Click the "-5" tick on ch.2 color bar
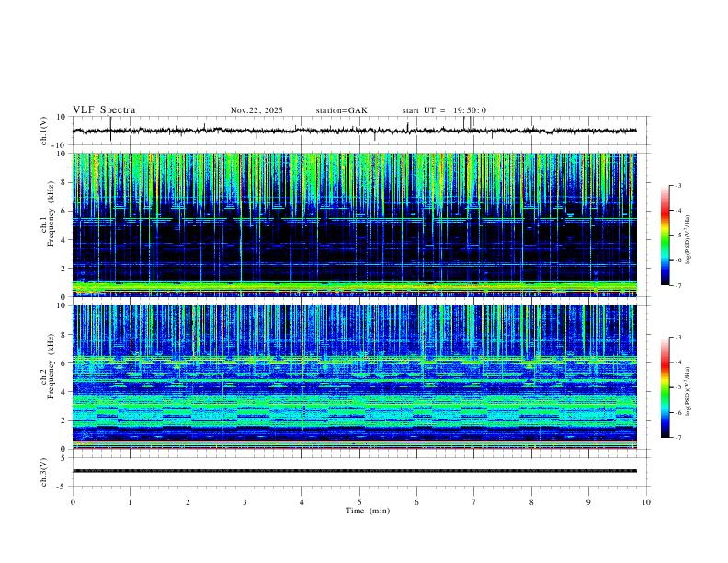The height and width of the screenshot is (563, 728). pyautogui.click(x=677, y=387)
